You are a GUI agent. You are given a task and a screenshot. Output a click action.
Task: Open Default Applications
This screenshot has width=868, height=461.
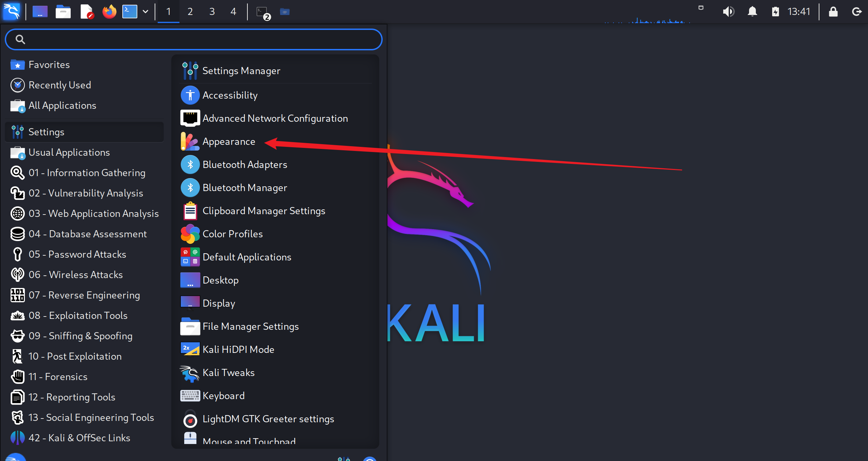tap(275, 257)
